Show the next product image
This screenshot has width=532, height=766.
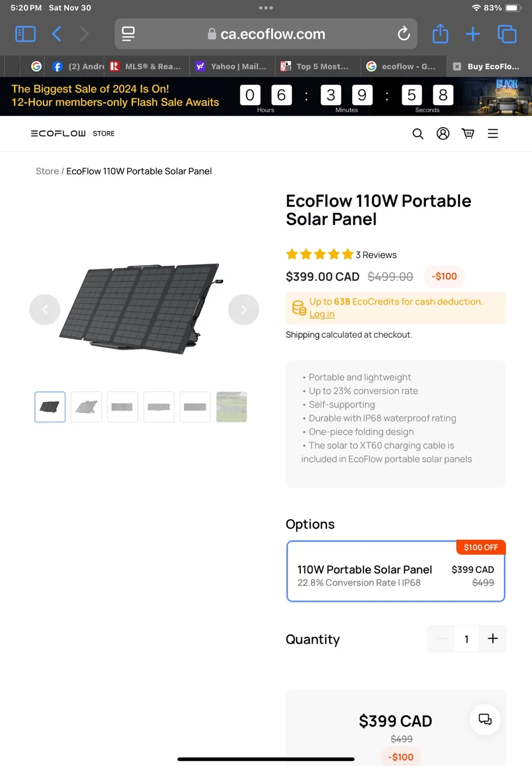pyautogui.click(x=243, y=310)
